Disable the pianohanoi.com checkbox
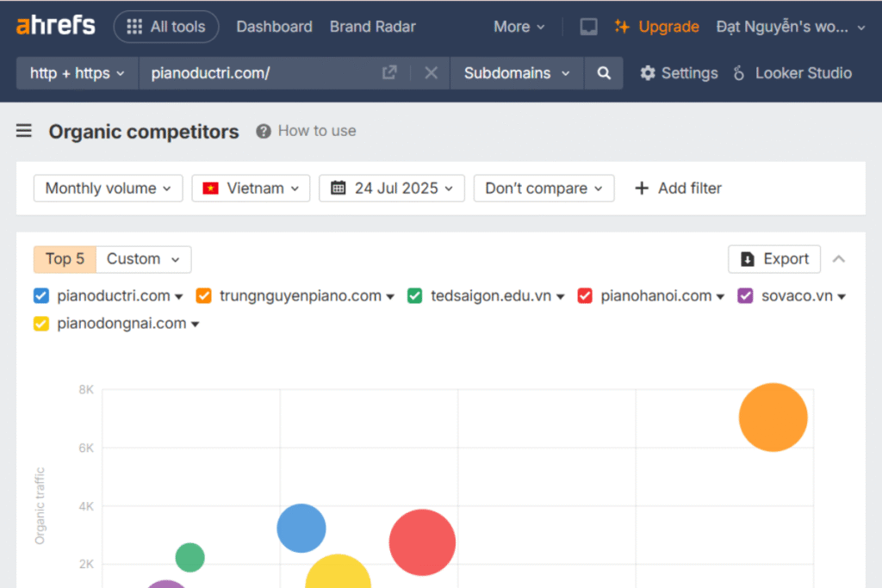This screenshot has height=588, width=882. [x=585, y=296]
